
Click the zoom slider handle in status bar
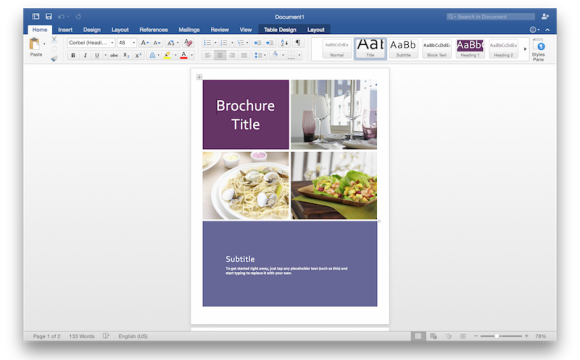click(497, 336)
